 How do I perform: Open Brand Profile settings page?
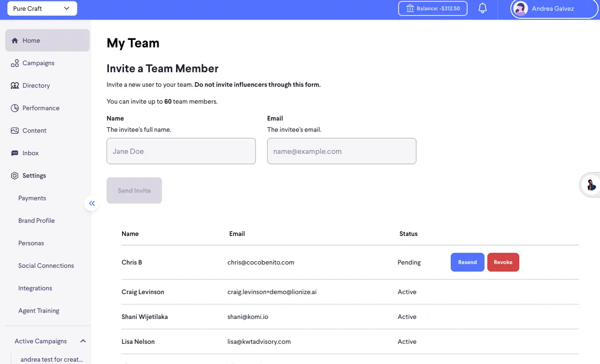(x=37, y=221)
